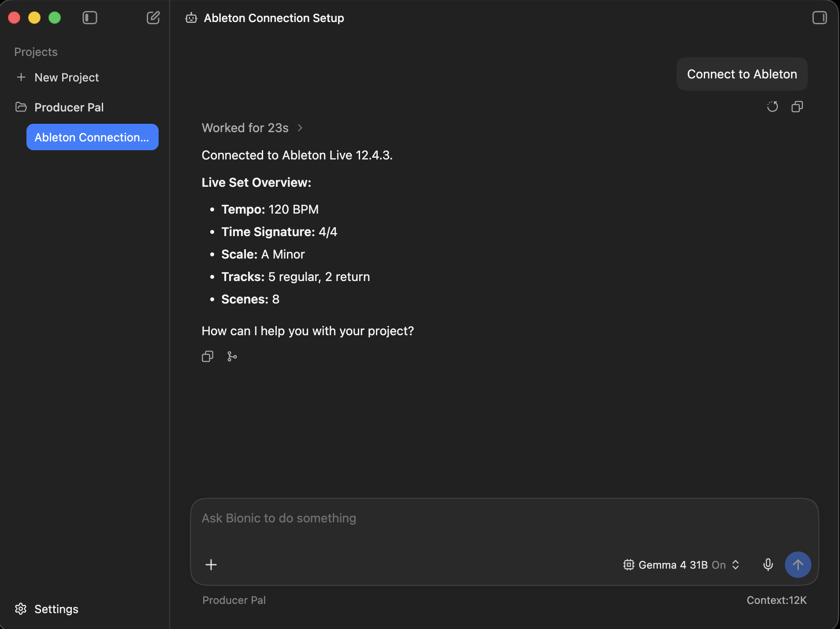
Task: Expand the 'Worked for 23s' details
Action: pyautogui.click(x=252, y=128)
